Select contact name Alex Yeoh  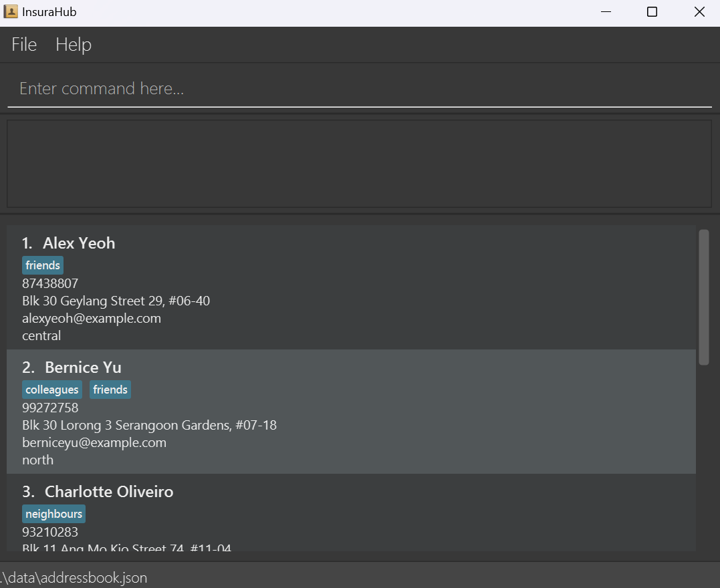[x=79, y=243]
